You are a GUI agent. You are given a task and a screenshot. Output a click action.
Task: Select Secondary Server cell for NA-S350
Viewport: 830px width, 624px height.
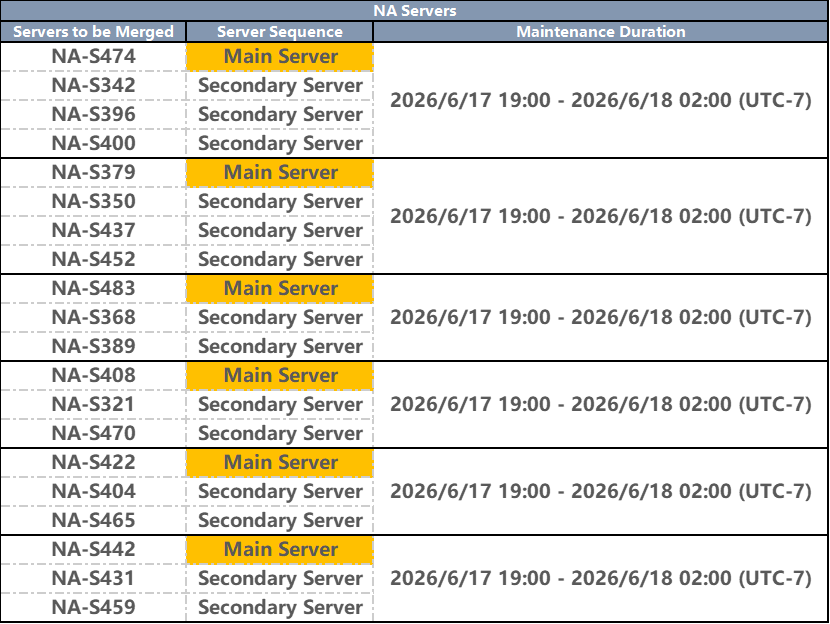[x=280, y=202]
